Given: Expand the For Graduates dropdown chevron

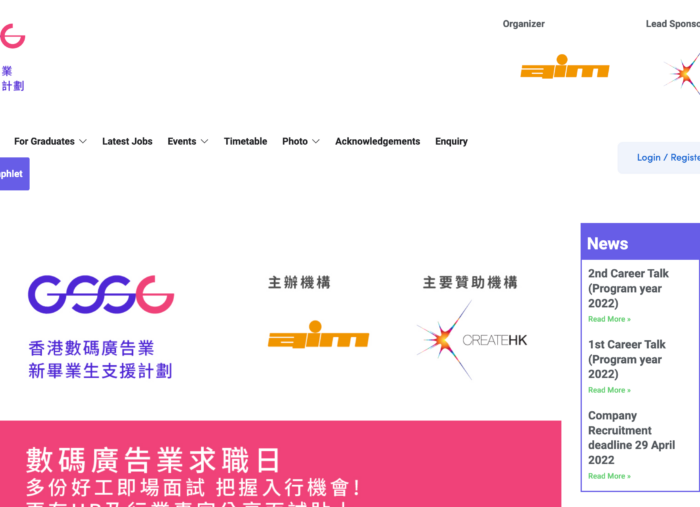Looking at the screenshot, I should coord(83,141).
